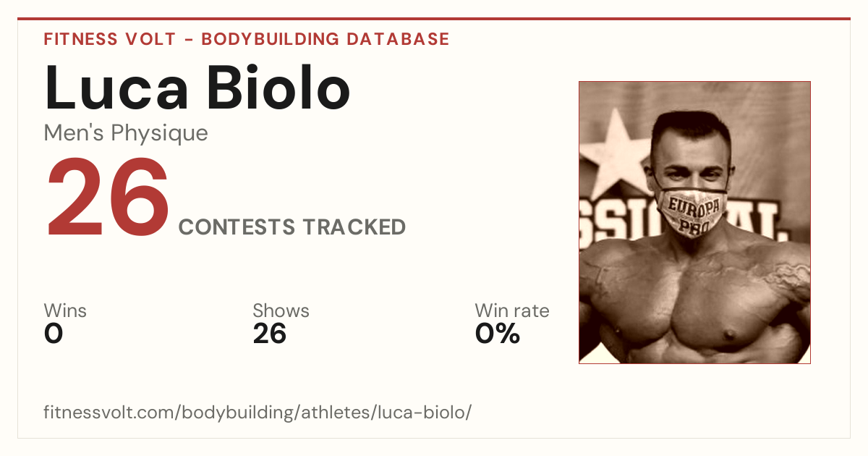This screenshot has width=868, height=456.
Task: Select the Luca Biolo name heading
Action: (197, 87)
